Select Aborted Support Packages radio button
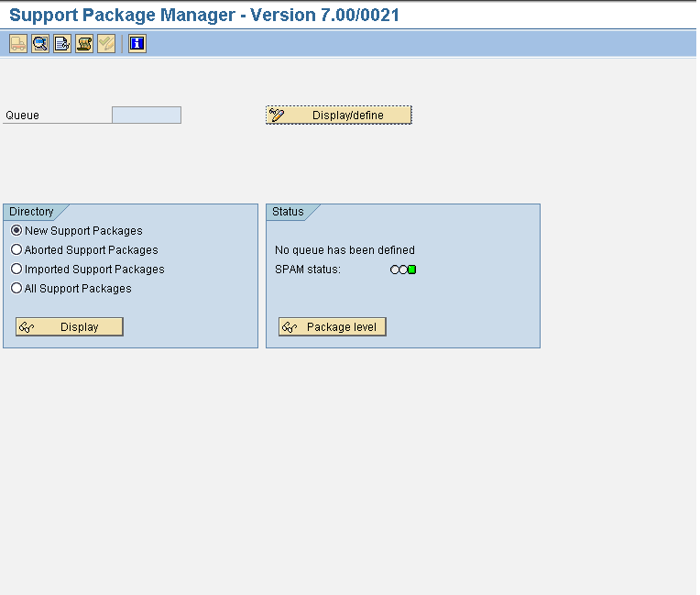This screenshot has width=700, height=595. (16, 249)
